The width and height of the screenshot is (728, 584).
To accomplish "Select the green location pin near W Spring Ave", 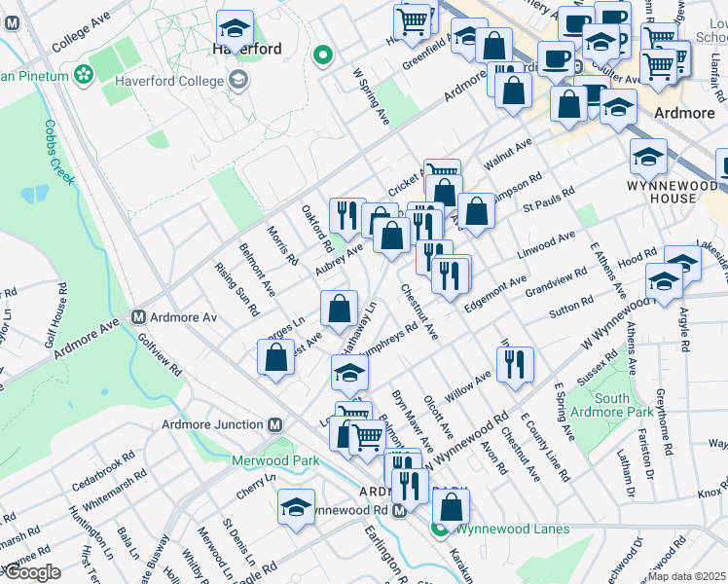I will pos(323,56).
